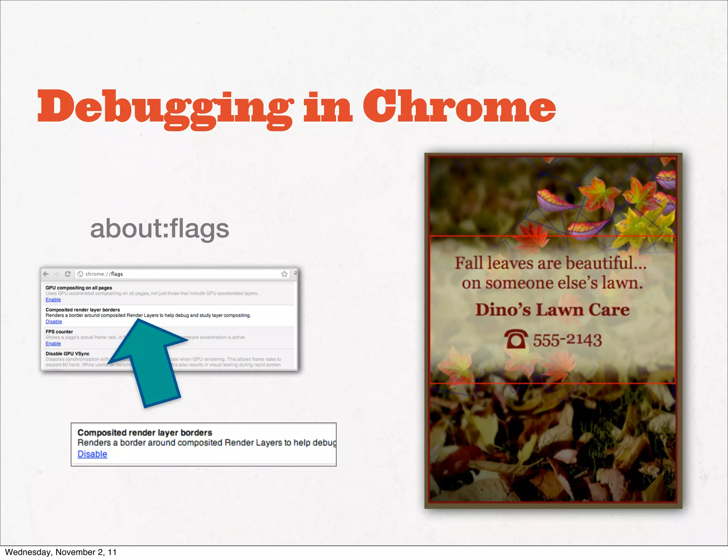
Task: Click the "Disable GPU VSync" heading
Action: point(67,354)
